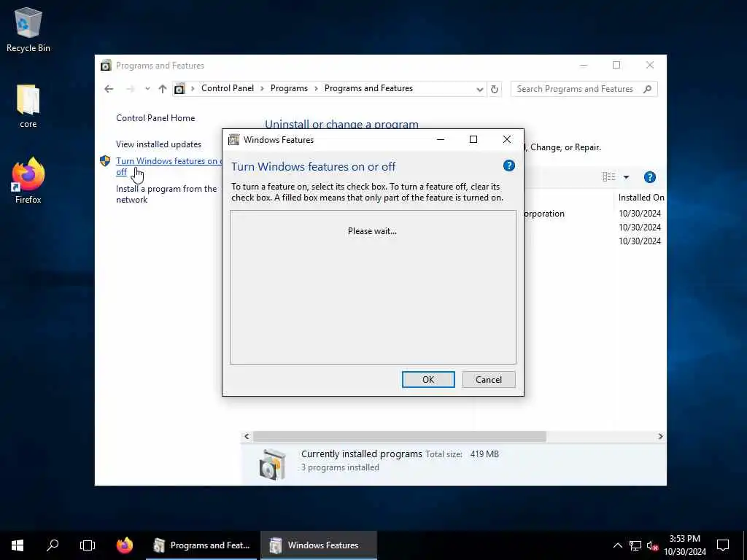This screenshot has width=747, height=560.
Task: Open View installed updates link
Action: (158, 144)
